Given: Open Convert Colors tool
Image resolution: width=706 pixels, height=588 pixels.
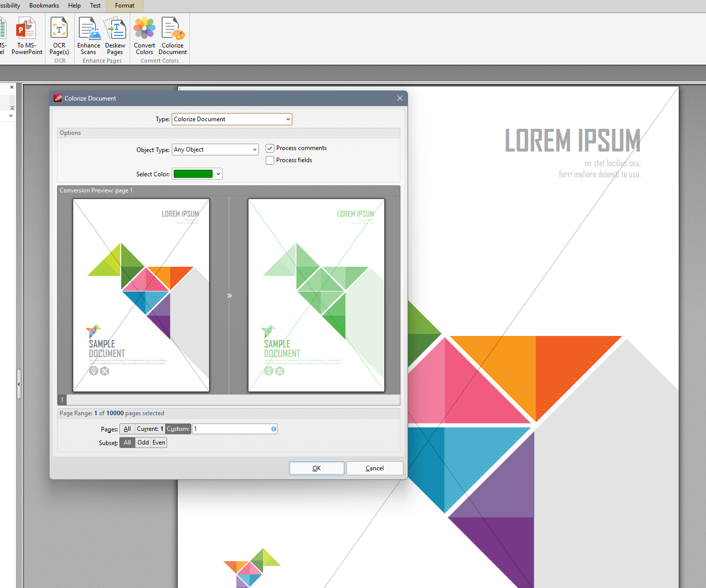Looking at the screenshot, I should (144, 36).
